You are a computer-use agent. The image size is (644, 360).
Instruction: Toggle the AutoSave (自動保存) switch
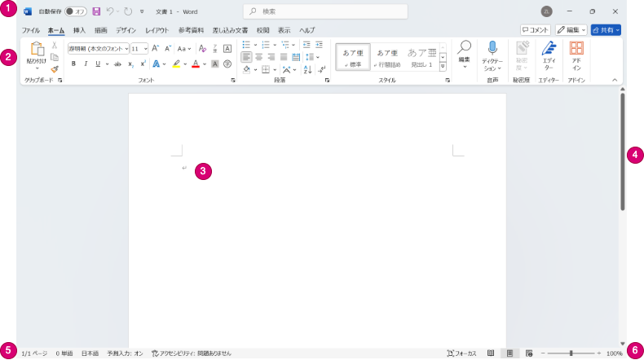[x=75, y=11]
